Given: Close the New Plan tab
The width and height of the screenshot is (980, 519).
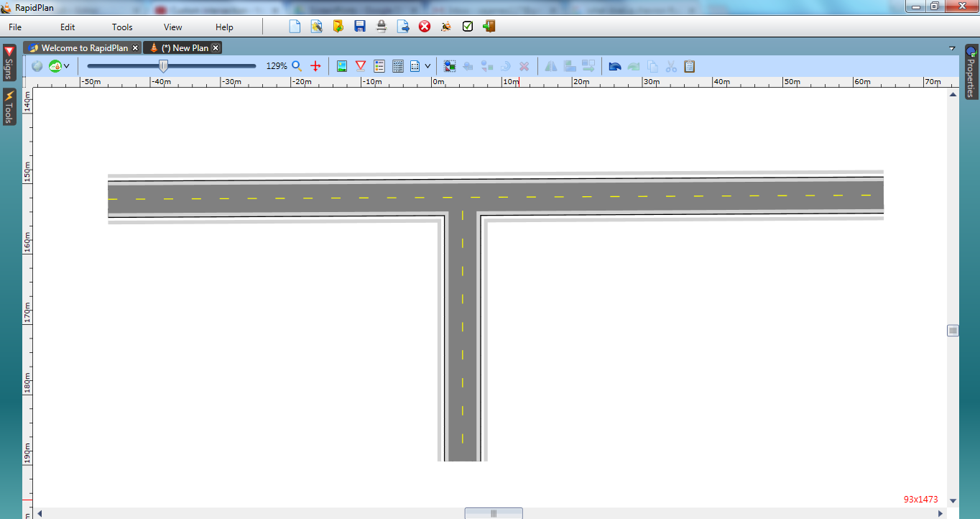Looking at the screenshot, I should (216, 48).
